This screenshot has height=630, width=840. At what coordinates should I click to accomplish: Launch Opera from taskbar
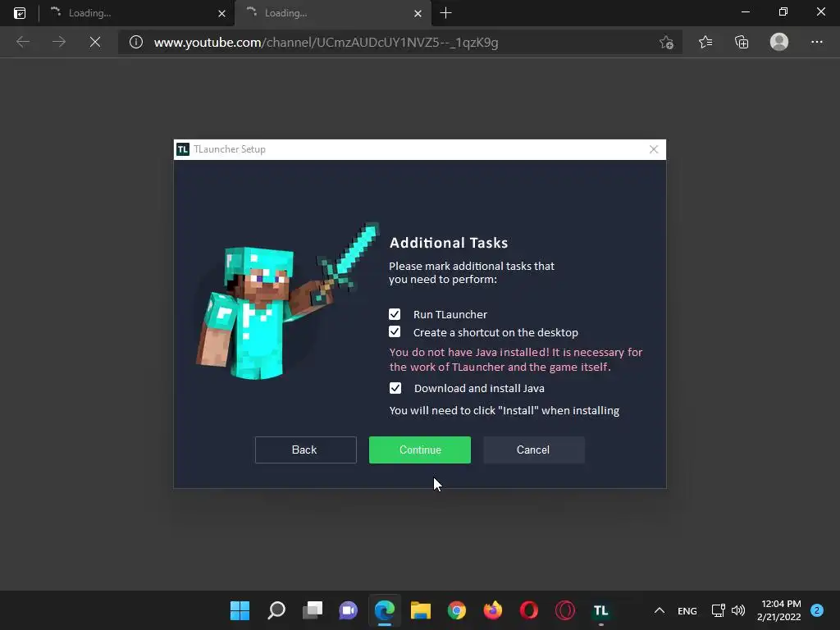tap(529, 610)
